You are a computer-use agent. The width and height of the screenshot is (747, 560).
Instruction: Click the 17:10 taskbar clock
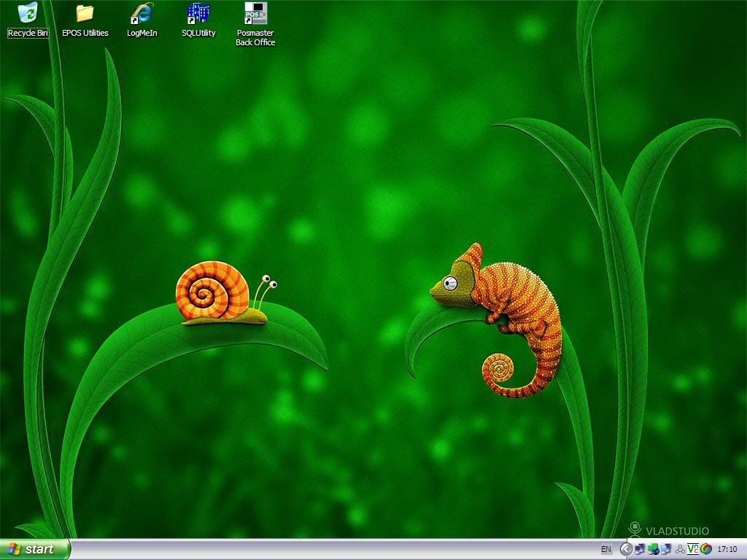click(727, 550)
